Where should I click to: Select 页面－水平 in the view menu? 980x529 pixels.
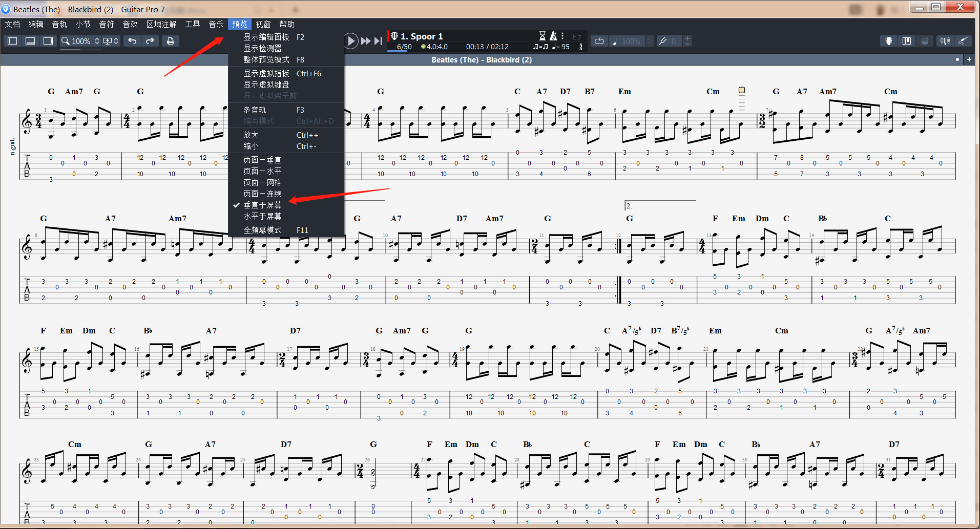(262, 171)
